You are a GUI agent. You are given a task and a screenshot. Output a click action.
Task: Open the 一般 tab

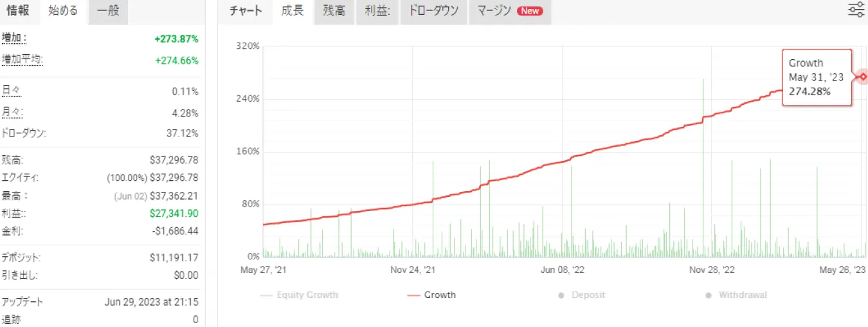(x=108, y=11)
